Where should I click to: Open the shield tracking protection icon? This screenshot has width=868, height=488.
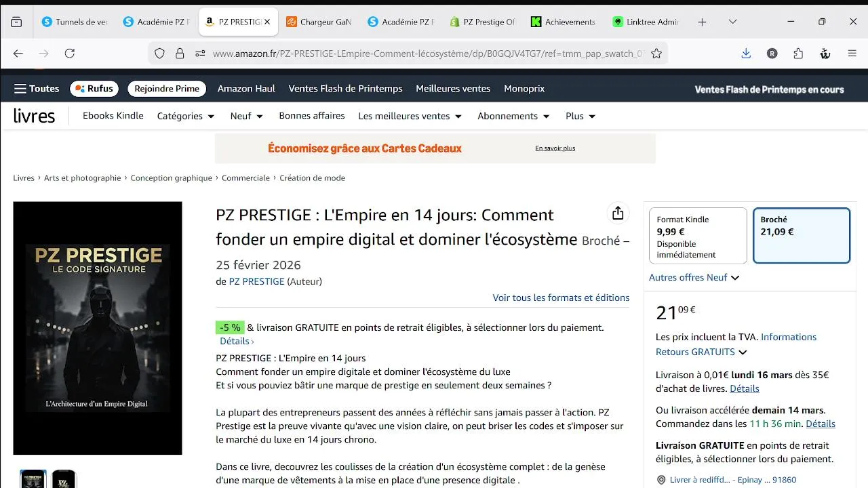click(x=159, y=54)
